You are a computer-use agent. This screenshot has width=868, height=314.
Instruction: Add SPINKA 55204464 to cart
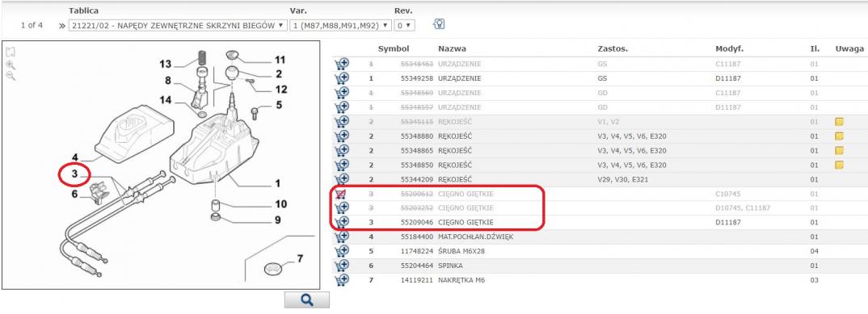(342, 266)
